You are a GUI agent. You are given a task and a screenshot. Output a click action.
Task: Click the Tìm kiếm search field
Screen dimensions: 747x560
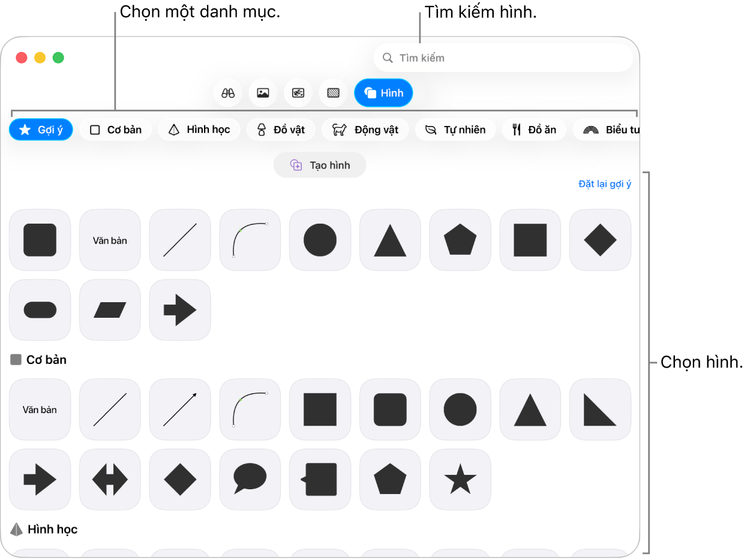503,58
